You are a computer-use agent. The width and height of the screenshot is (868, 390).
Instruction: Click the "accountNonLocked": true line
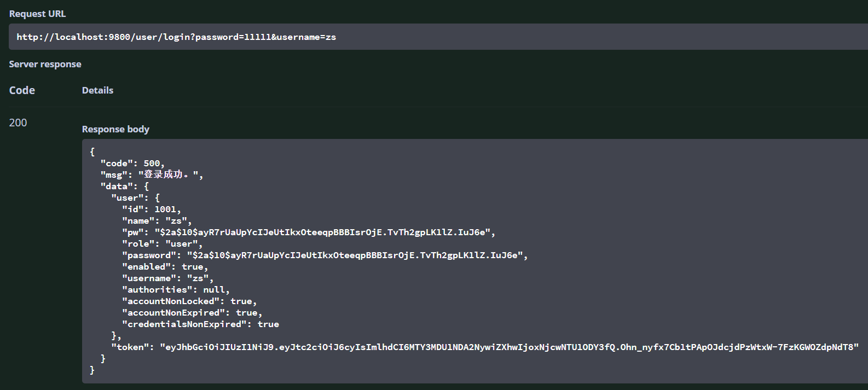pyautogui.click(x=189, y=301)
